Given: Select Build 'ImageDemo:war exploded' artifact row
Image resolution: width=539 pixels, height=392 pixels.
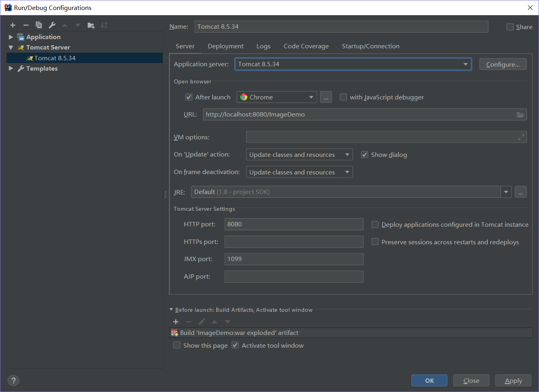Looking at the screenshot, I should click(x=351, y=333).
